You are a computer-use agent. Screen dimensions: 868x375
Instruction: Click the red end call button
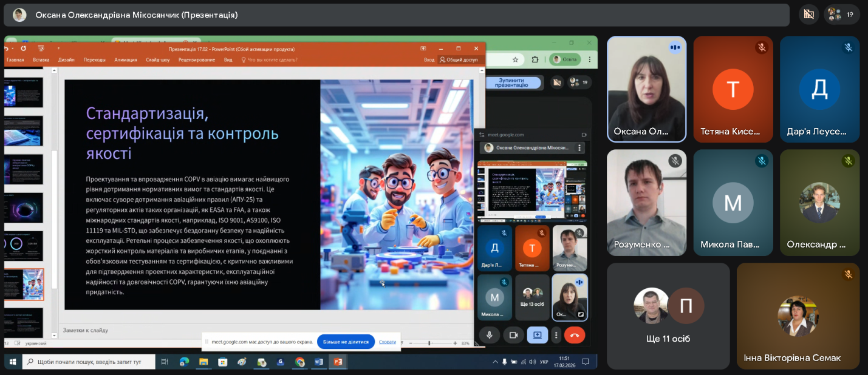(x=574, y=335)
